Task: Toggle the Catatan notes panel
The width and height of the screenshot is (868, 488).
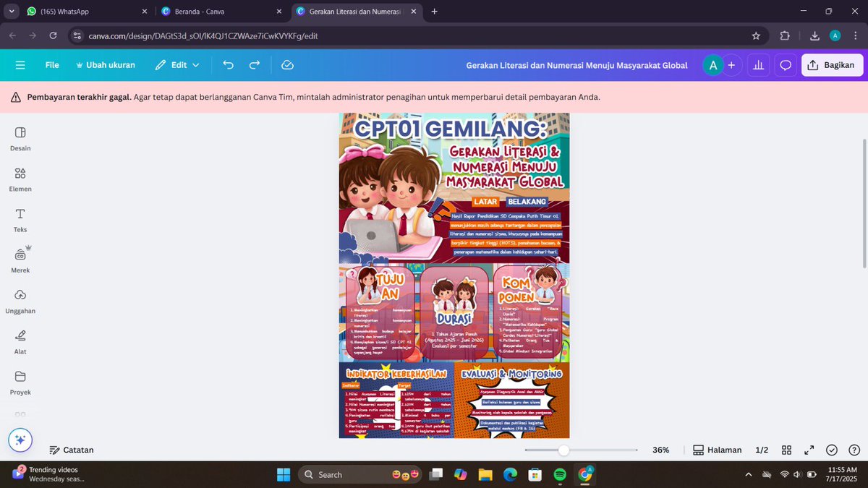Action: [72, 450]
